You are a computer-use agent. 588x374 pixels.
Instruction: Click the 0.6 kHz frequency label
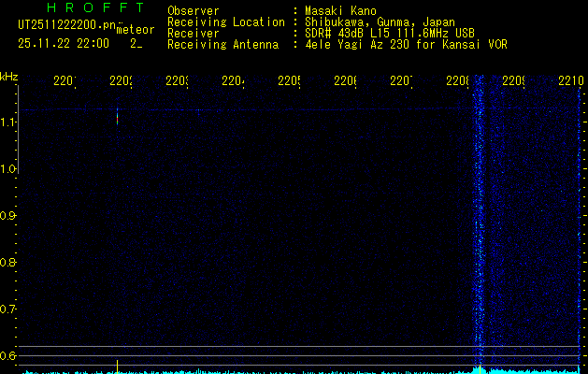coord(7,355)
